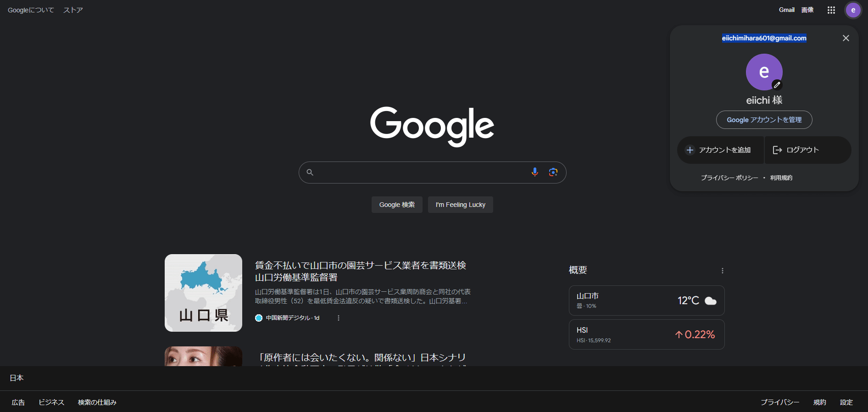868x412 pixels.
Task: Open the 設定 footer menu
Action: [846, 402]
